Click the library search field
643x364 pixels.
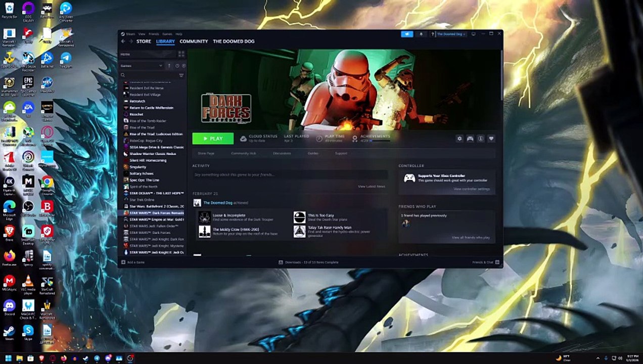click(x=149, y=75)
